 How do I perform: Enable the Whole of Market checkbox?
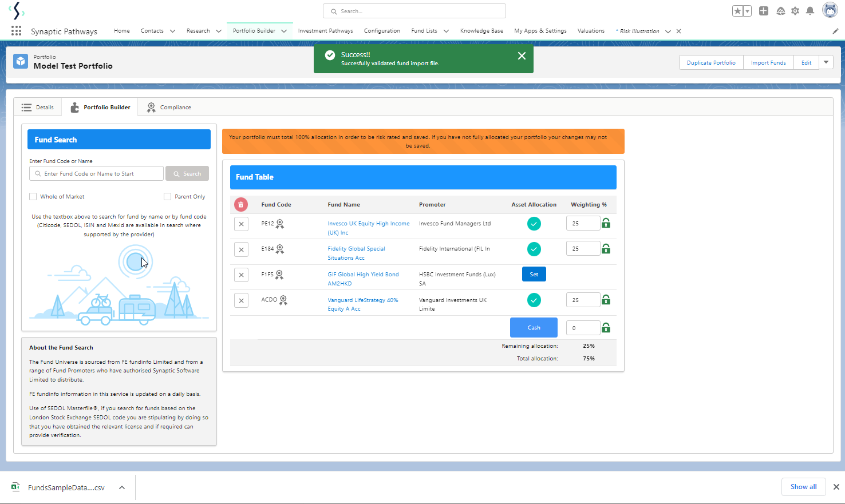[33, 196]
